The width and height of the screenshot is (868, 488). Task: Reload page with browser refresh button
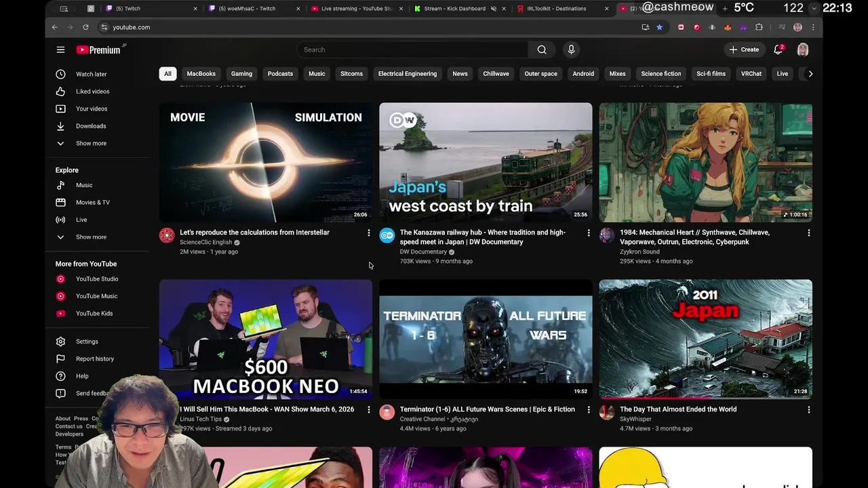coord(85,27)
